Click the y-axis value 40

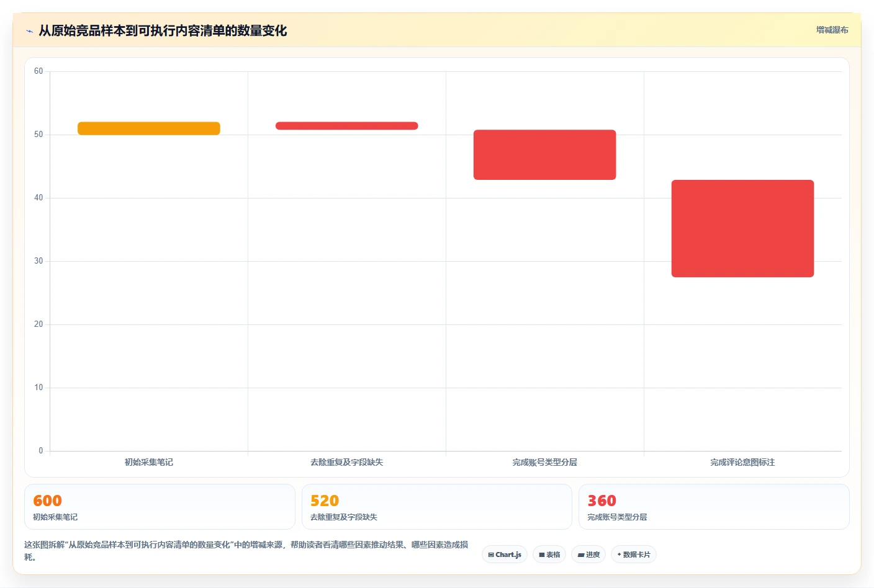[38, 198]
